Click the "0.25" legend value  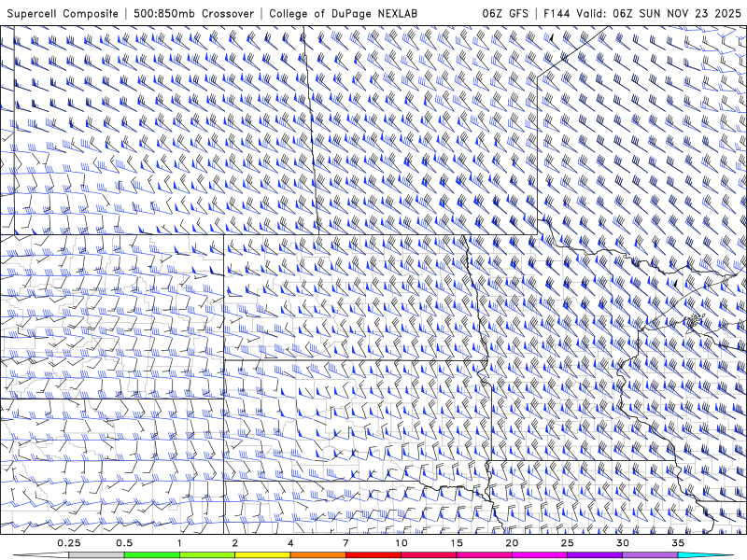point(69,543)
